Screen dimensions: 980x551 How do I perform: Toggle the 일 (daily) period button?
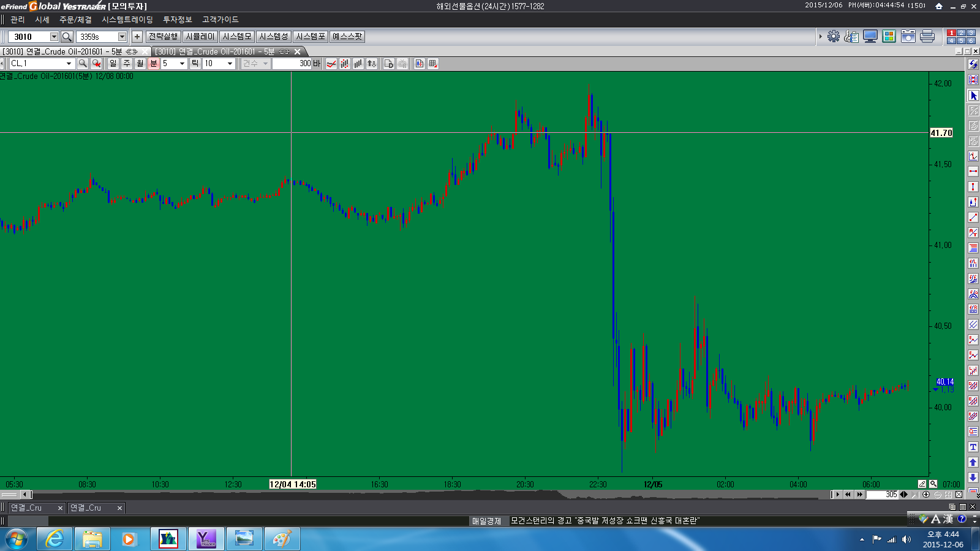coord(113,64)
